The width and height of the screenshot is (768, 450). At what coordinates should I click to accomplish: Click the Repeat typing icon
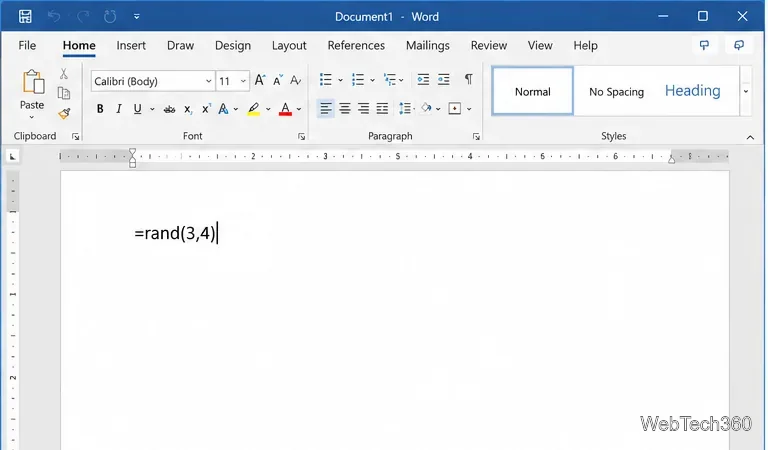click(x=110, y=17)
